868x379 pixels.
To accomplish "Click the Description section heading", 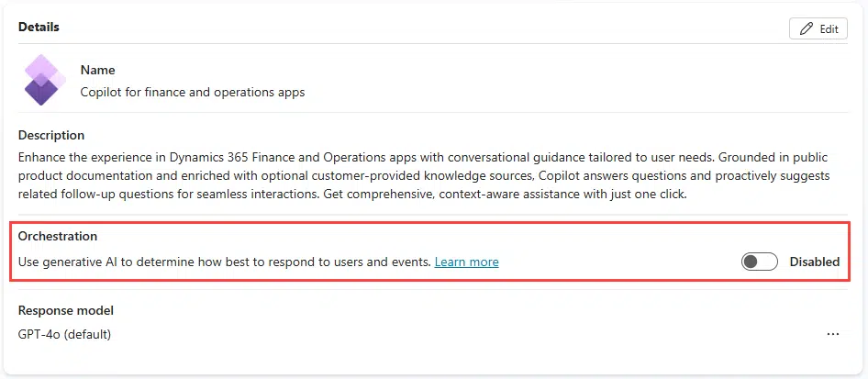I will pos(51,135).
